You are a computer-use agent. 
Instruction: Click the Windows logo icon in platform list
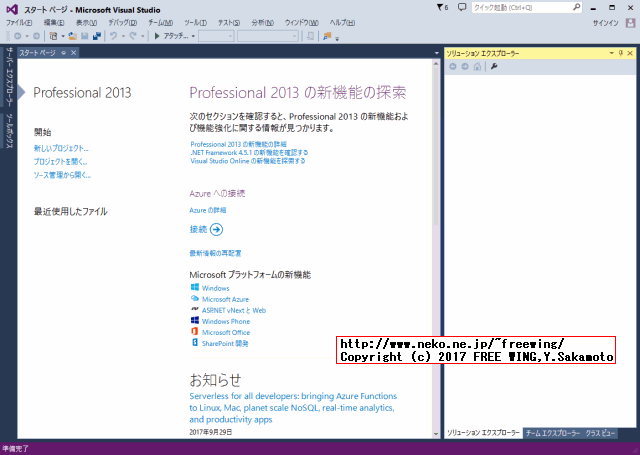[x=195, y=287]
